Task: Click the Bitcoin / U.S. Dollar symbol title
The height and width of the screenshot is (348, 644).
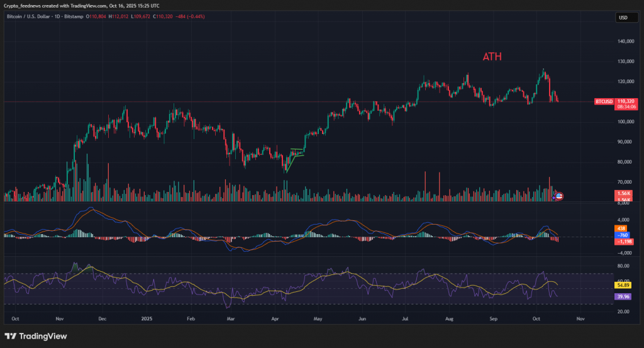Action: [28, 16]
